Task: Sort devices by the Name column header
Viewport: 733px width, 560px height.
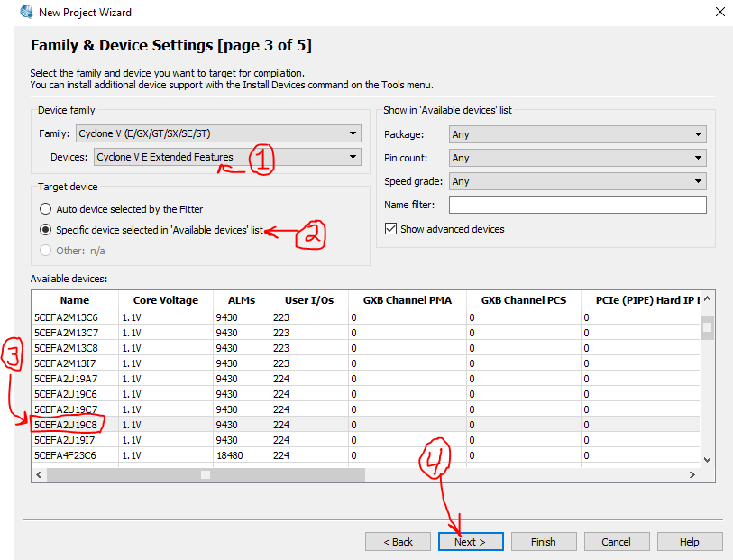Action: (75, 300)
